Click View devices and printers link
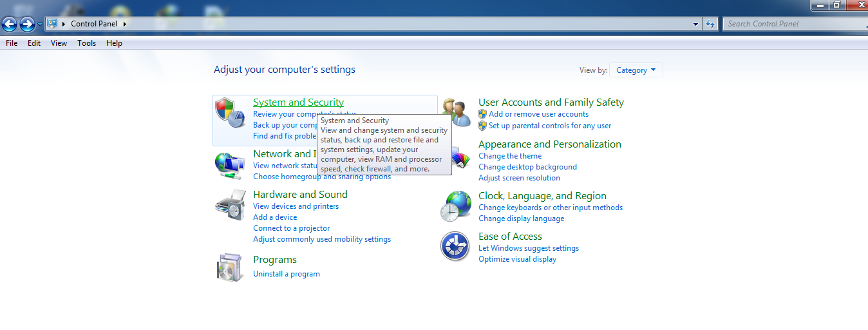The image size is (868, 330). [x=296, y=206]
